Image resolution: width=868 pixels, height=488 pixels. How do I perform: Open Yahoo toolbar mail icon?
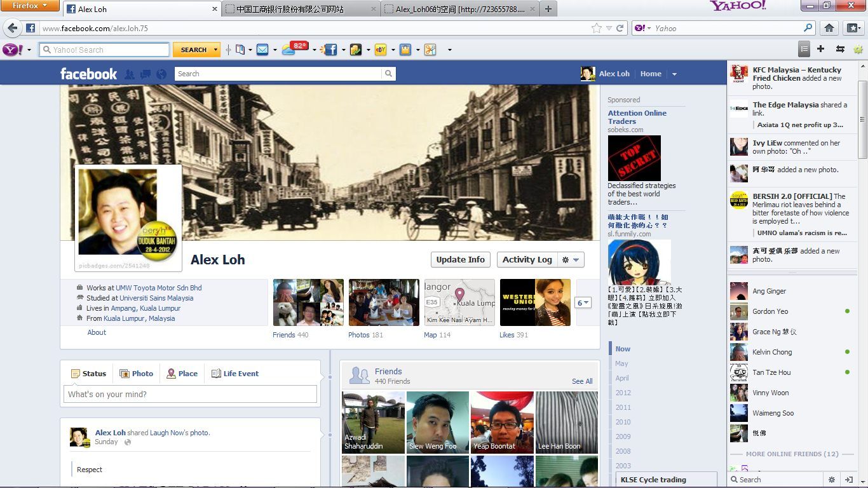point(262,50)
